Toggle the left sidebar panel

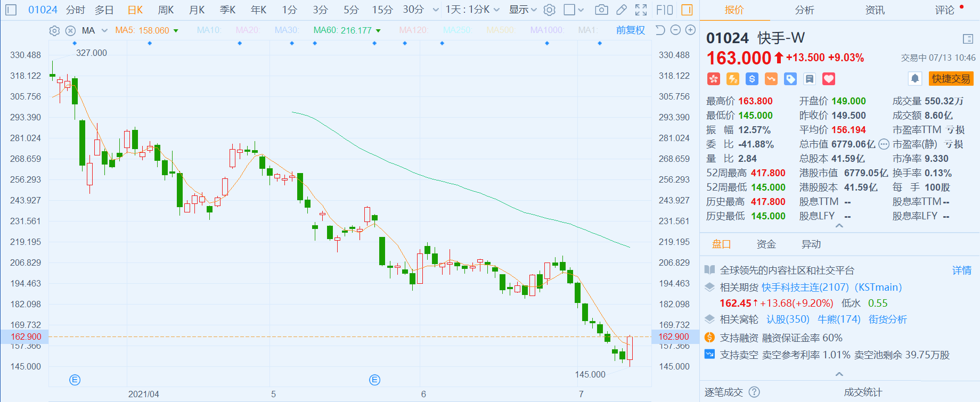coord(11,10)
